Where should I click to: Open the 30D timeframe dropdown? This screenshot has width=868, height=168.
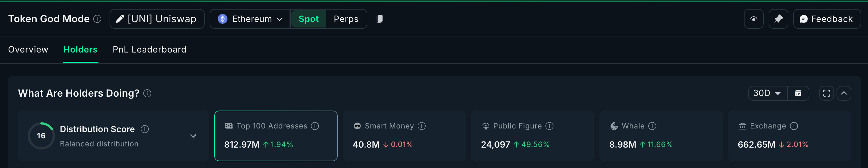click(x=767, y=94)
